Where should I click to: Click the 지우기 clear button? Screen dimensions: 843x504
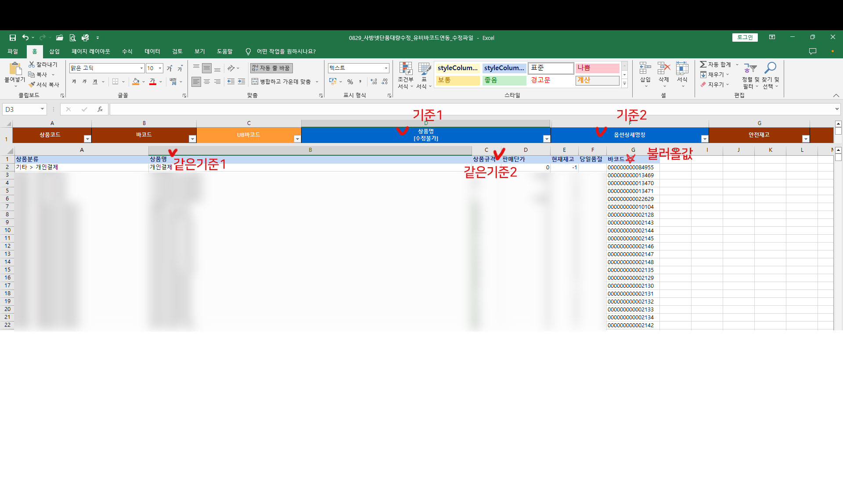[x=712, y=85]
